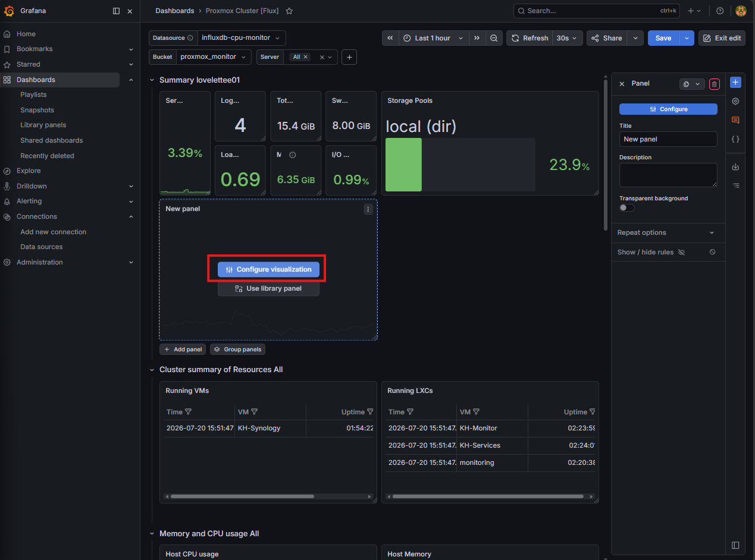Click the Refresh button
This screenshot has height=560, width=755.
click(530, 38)
